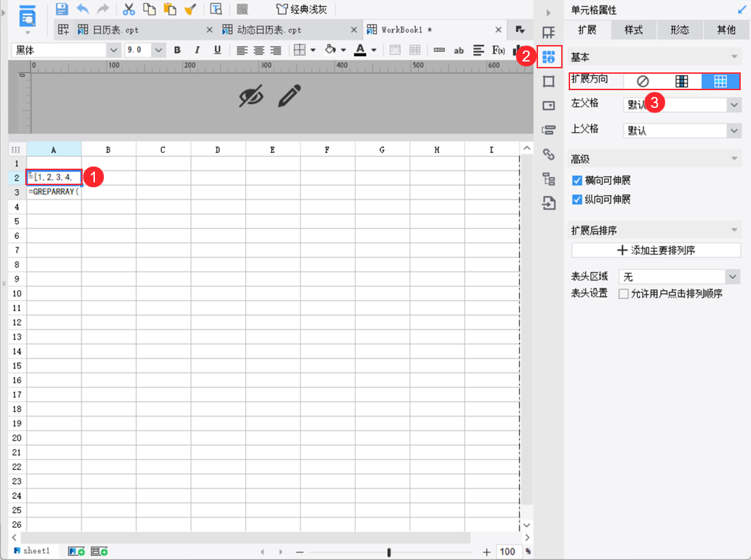Redo the last action

102,9
